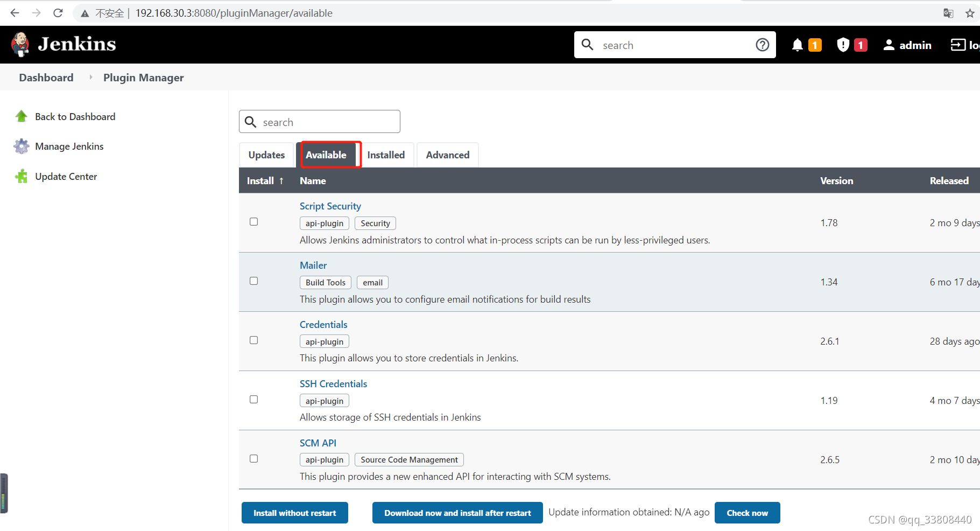The image size is (980, 531).
Task: Click the browser address bar URL
Action: click(x=234, y=13)
